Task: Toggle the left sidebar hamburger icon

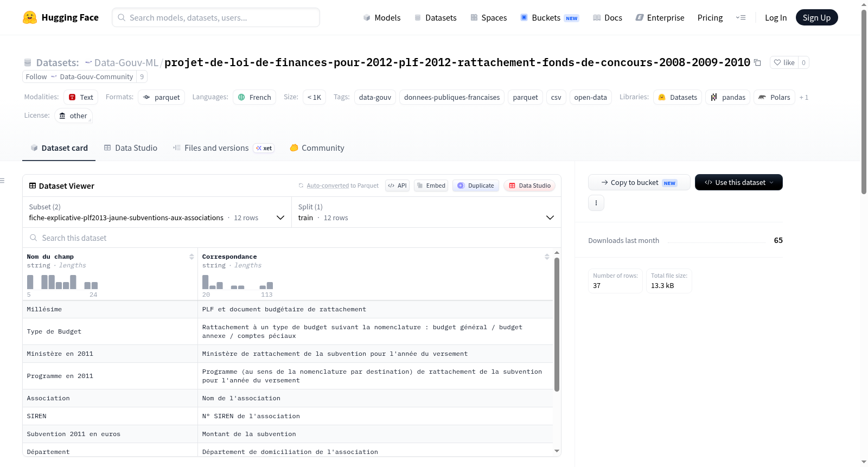Action: [3, 181]
